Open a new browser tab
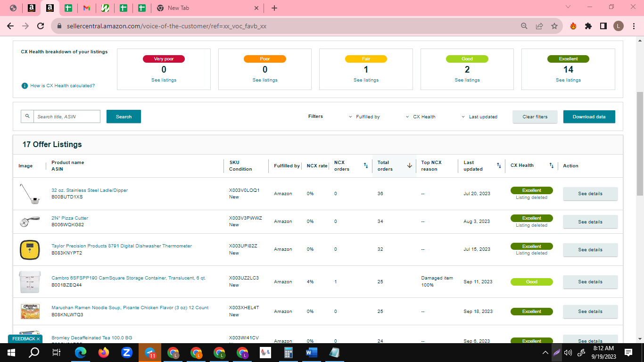 tap(274, 8)
